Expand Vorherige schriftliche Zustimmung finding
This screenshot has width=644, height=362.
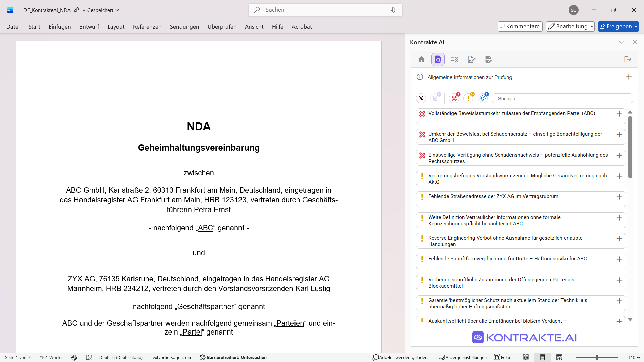tap(619, 280)
